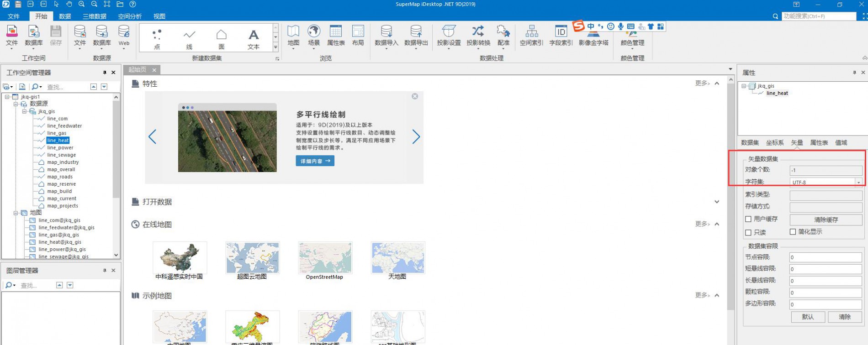Open the Web datasource icon
Screen dimensions: 868x345
(x=124, y=36)
